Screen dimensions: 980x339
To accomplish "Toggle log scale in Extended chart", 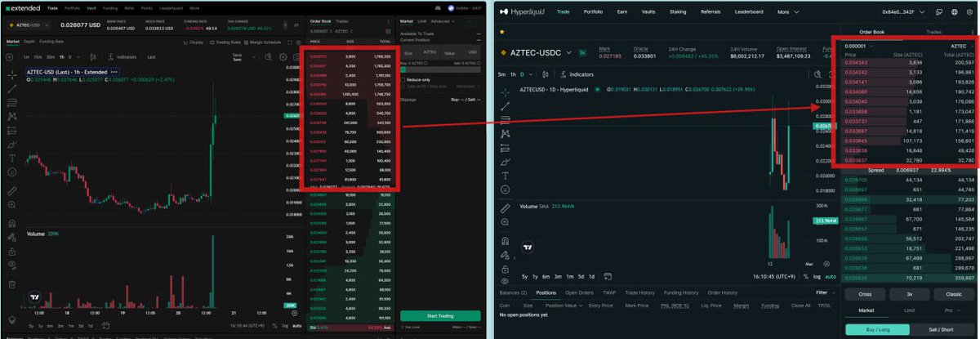I will pyautogui.click(x=284, y=326).
